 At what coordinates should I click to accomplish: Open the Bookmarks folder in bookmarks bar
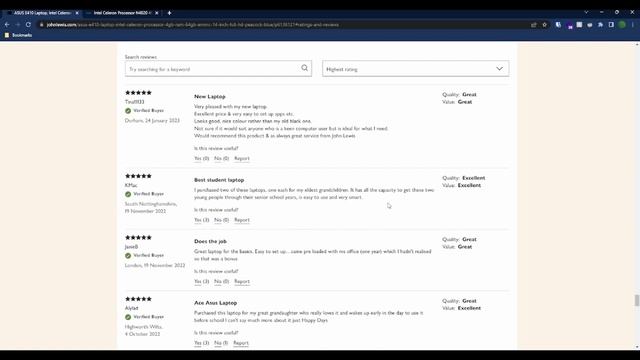[18, 35]
